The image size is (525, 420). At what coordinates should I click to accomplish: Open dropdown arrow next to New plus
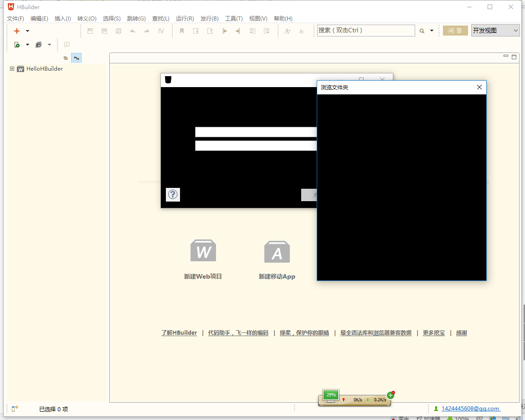click(27, 31)
